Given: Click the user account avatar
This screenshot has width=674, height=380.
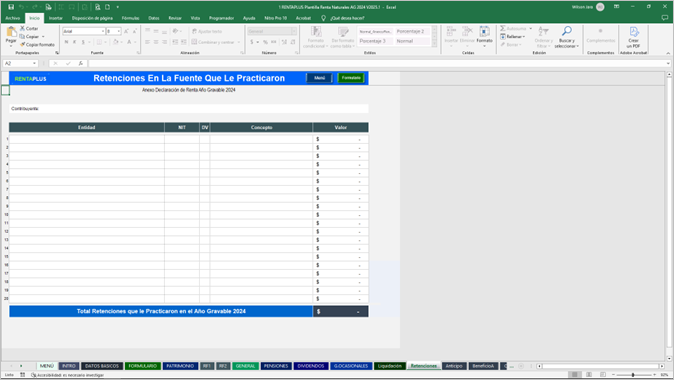Looking at the screenshot, I should pyautogui.click(x=600, y=7).
